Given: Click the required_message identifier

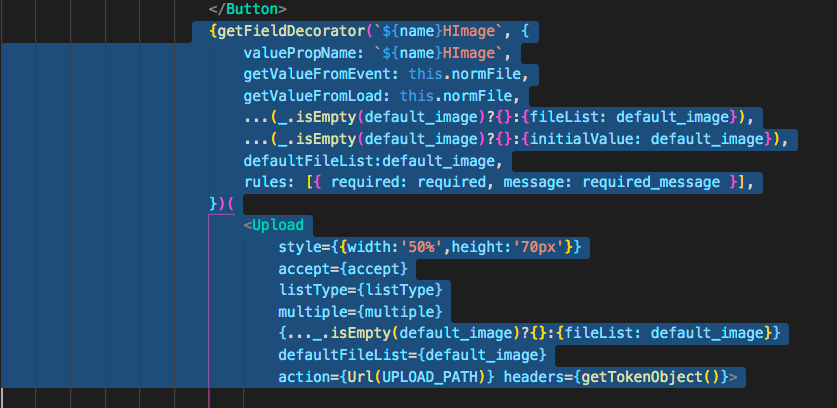Looking at the screenshot, I should click(651, 183).
